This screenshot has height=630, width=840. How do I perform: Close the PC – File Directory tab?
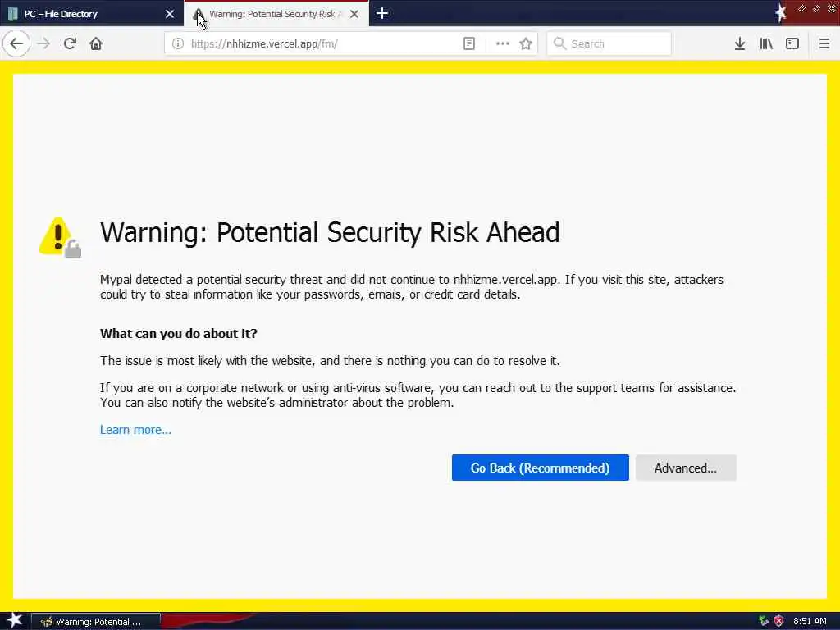coord(169,14)
